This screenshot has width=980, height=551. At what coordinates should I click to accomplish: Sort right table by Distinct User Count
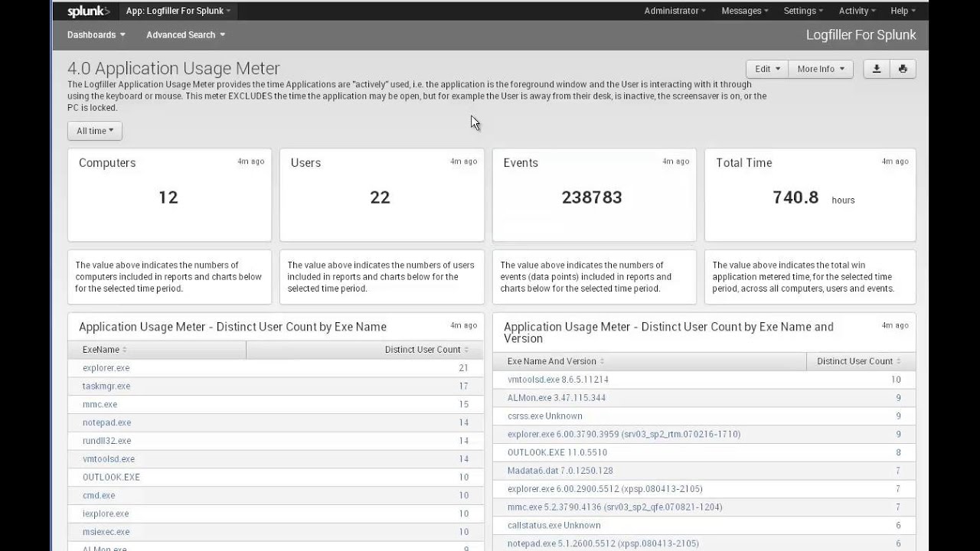coord(859,361)
